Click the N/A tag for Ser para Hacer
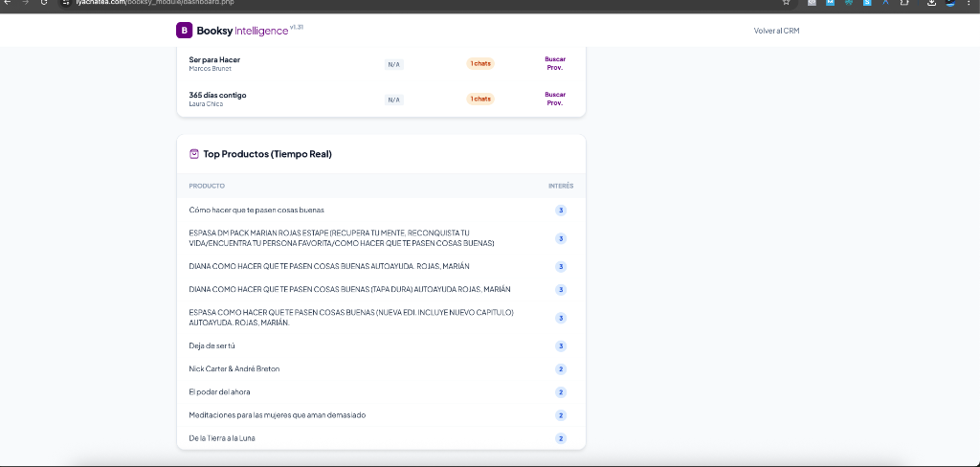Image resolution: width=980 pixels, height=467 pixels. click(393, 64)
